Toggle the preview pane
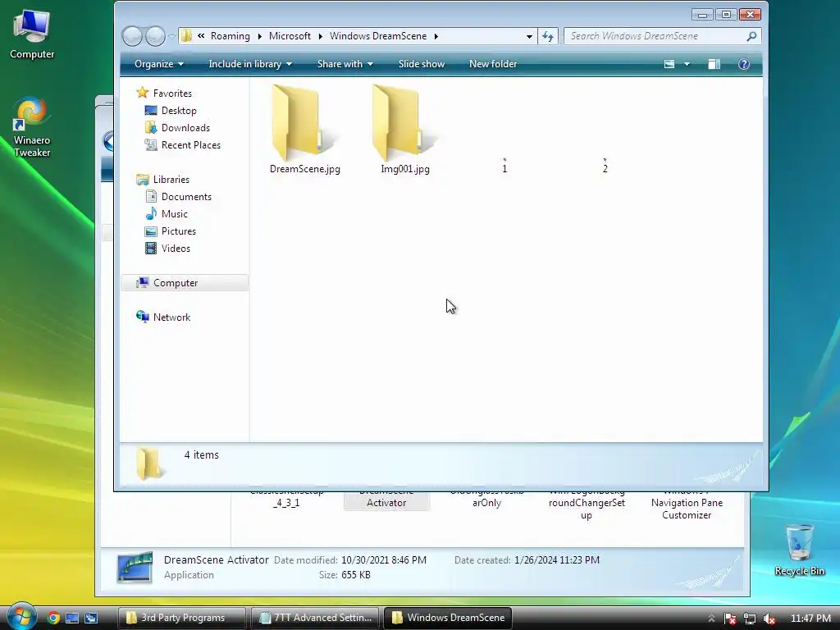 (x=714, y=64)
